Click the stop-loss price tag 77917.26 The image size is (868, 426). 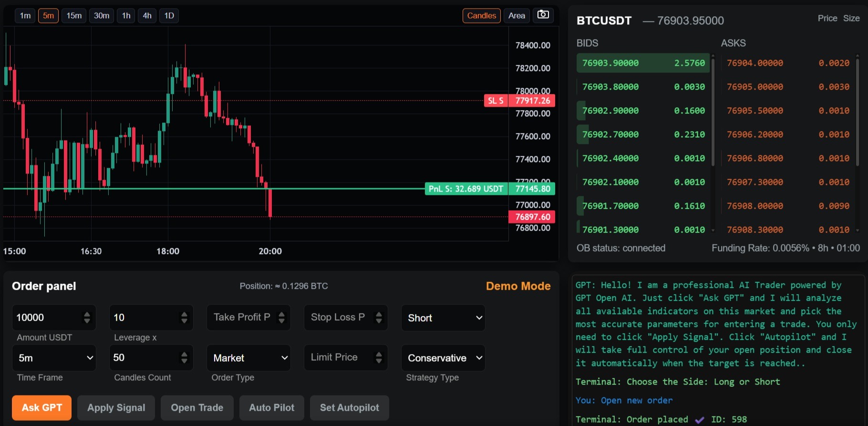[x=532, y=101]
